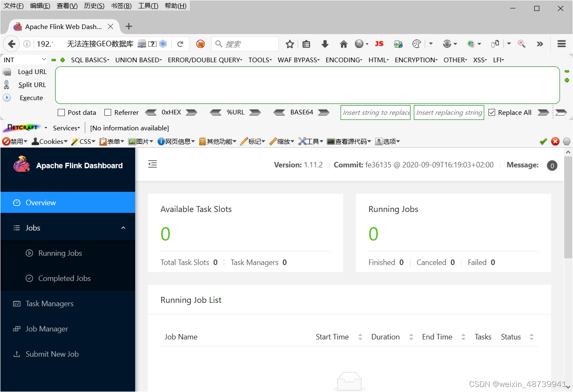
Task: Open the 帮助(H) menu
Action: coord(175,5)
